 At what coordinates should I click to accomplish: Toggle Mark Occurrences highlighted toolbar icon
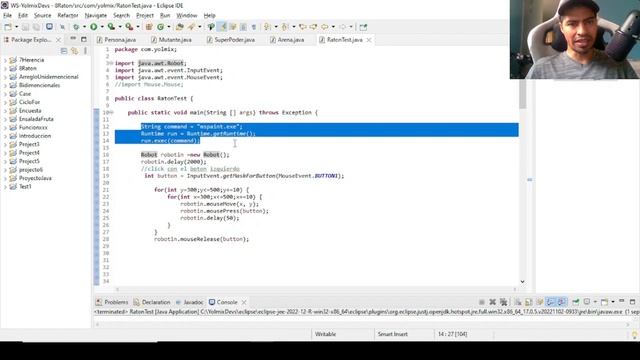(x=222, y=27)
